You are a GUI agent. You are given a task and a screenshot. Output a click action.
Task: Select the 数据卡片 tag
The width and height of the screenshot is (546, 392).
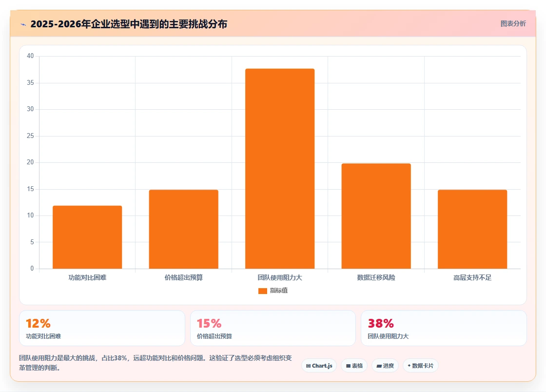click(x=421, y=366)
